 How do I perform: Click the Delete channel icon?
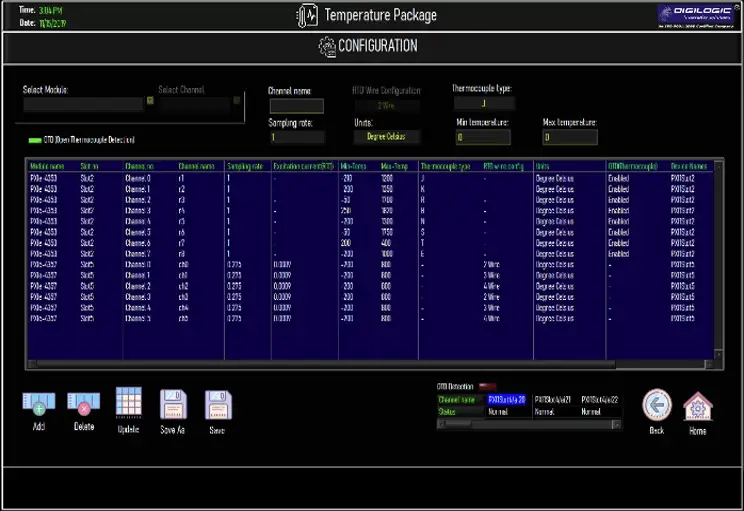point(83,403)
